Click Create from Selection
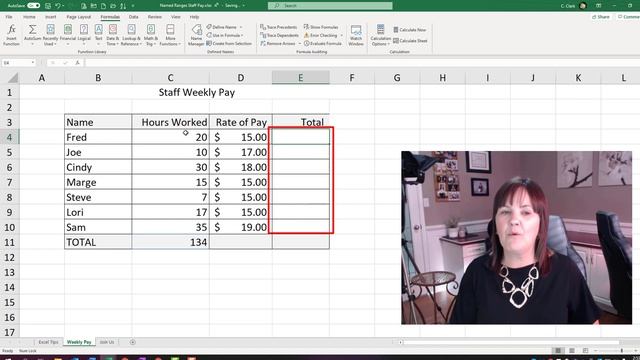The width and height of the screenshot is (640, 360). point(229,43)
